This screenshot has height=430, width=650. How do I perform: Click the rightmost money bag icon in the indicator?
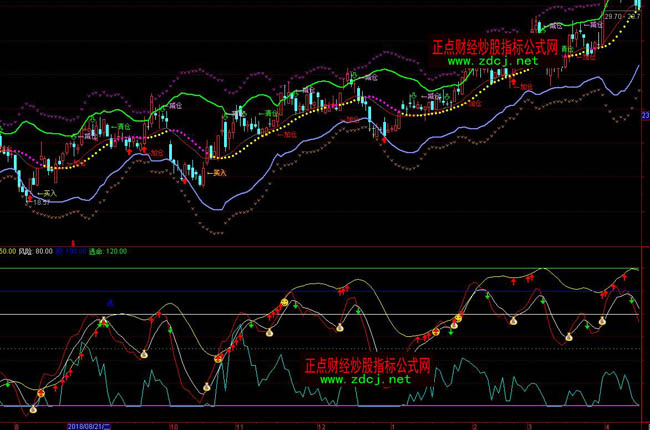coord(603,320)
